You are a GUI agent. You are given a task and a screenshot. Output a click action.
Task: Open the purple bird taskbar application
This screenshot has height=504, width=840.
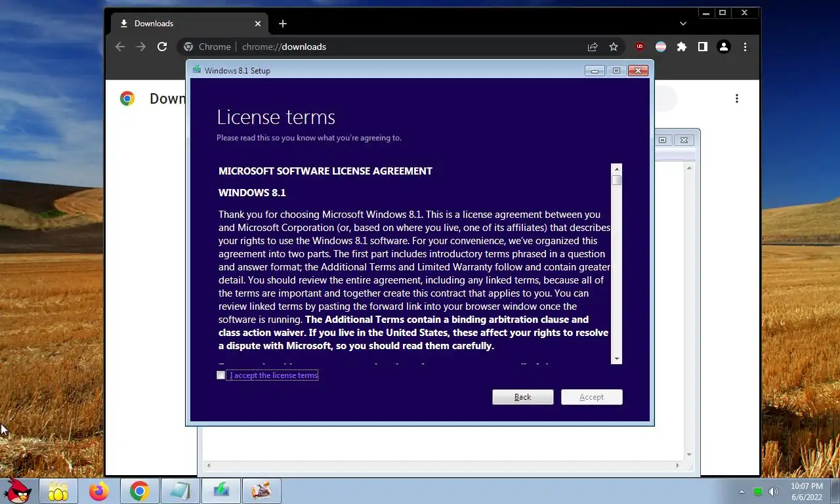click(x=262, y=491)
